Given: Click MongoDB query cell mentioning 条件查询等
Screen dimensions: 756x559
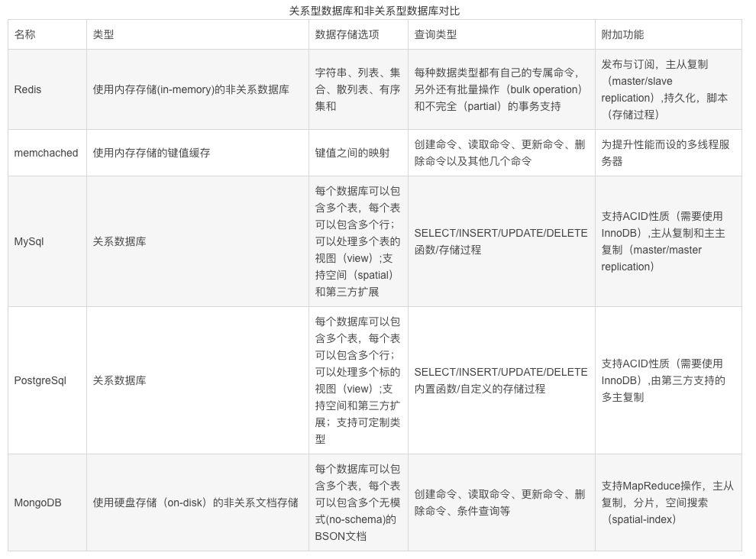Looking at the screenshot, I should click(502, 502).
